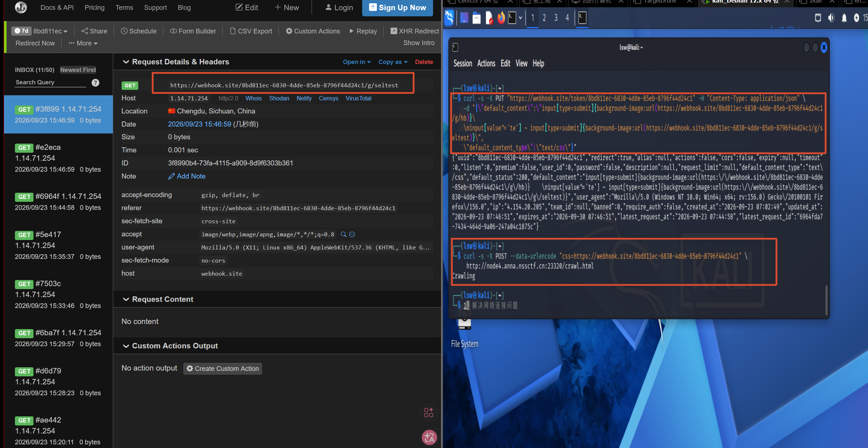Screen dimensions: 868x448
Task: Launch Firefox from the Kali panel
Action: [x=501, y=18]
